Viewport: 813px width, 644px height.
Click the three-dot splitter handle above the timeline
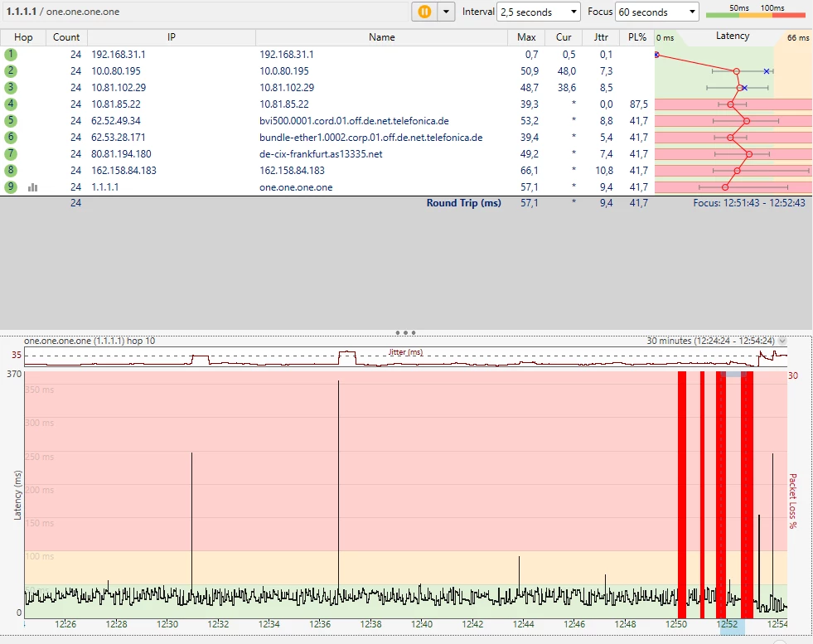[405, 332]
